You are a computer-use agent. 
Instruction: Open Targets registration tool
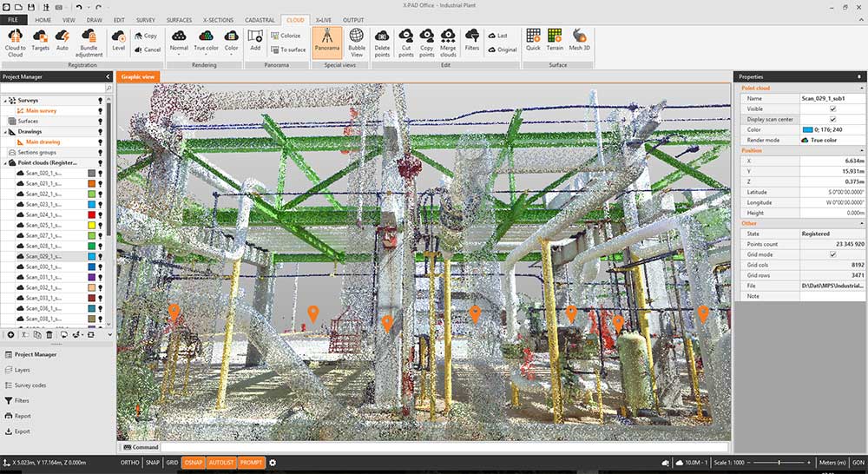(41, 41)
